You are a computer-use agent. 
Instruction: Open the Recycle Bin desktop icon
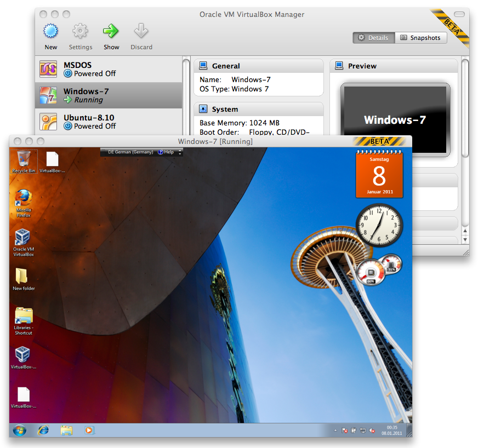click(x=24, y=162)
